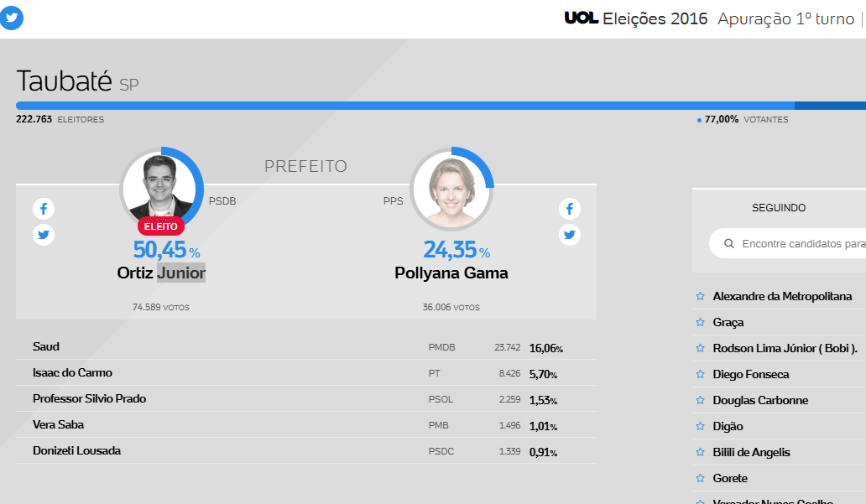The image size is (866, 504).
Task: Share Pollyana Gama on Twitter
Action: tap(570, 235)
